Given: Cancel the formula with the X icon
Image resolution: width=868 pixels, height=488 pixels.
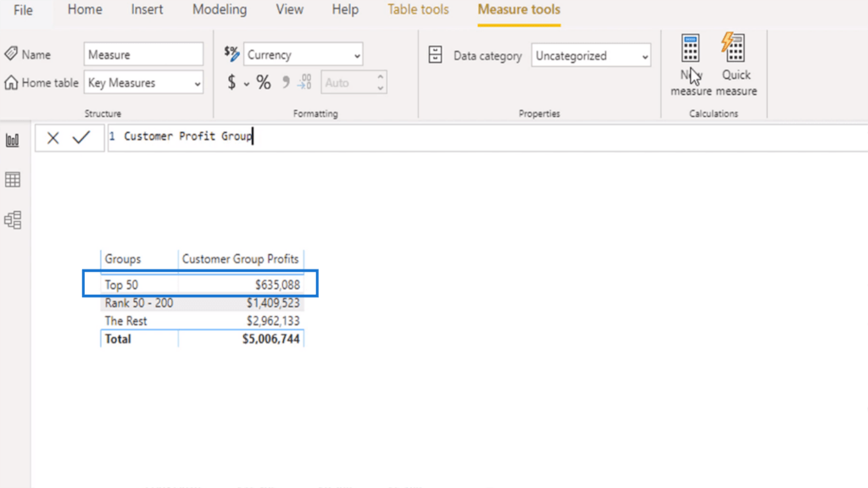Looking at the screenshot, I should click(53, 138).
